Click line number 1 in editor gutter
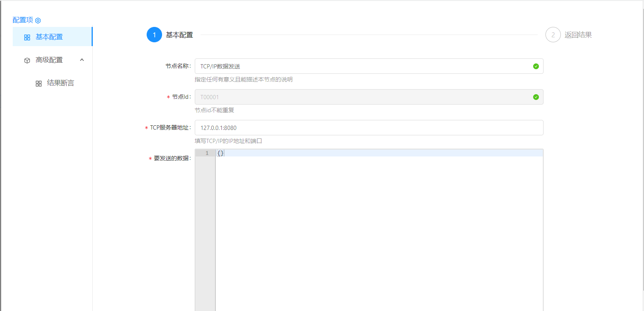Viewport: 644px width, 311px height. 207,153
